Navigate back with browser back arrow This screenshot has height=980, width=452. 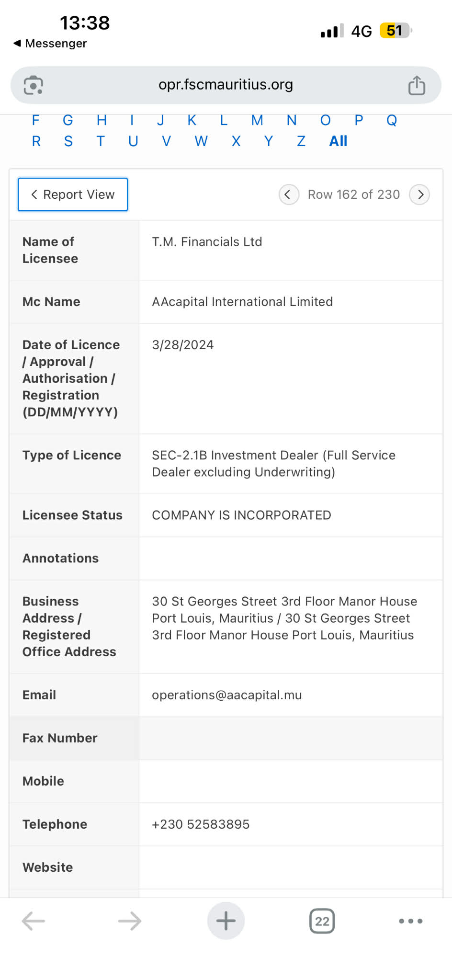(34, 921)
